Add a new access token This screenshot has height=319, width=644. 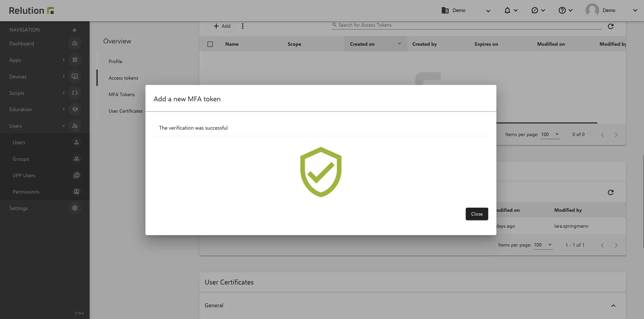pos(221,26)
